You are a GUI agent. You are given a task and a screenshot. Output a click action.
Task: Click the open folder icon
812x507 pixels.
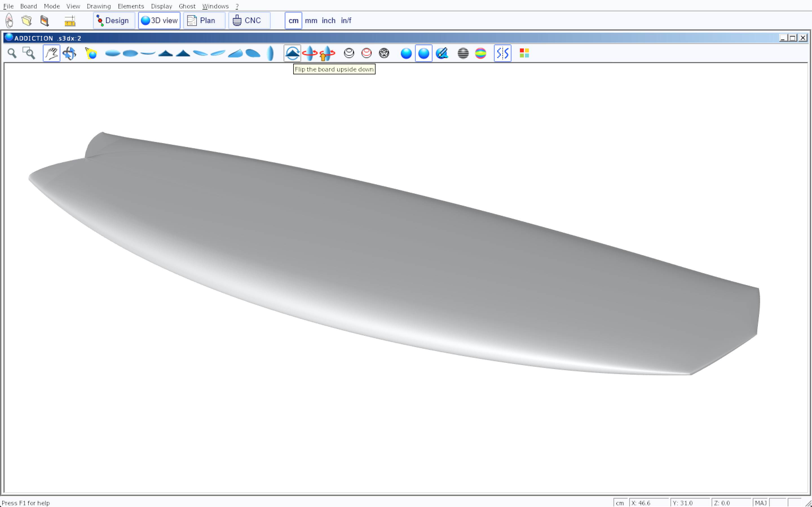coord(27,21)
